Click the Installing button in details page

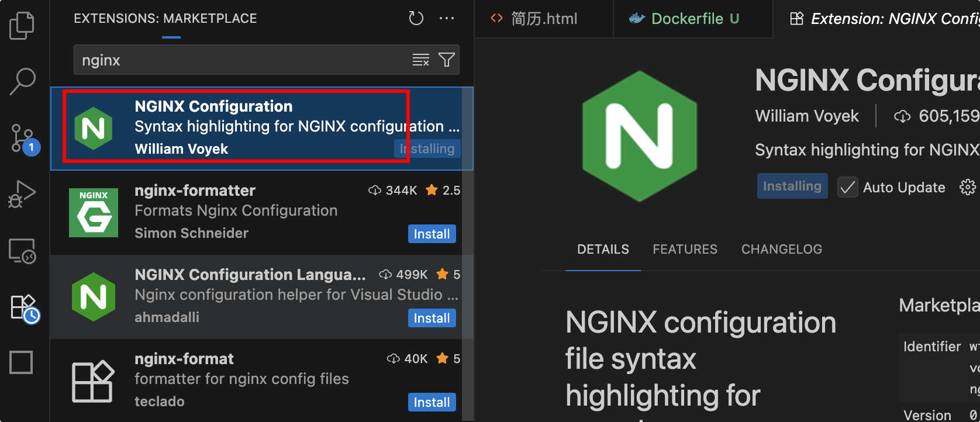[792, 186]
